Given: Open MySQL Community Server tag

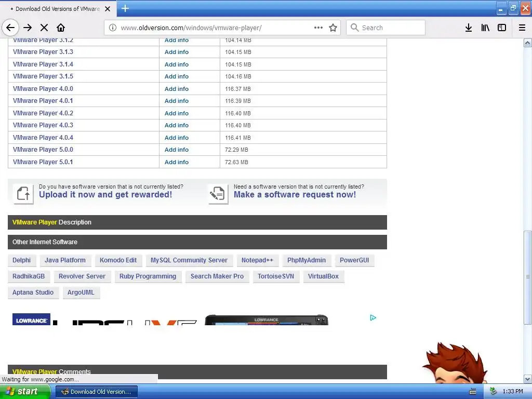Looking at the screenshot, I should click(x=189, y=260).
